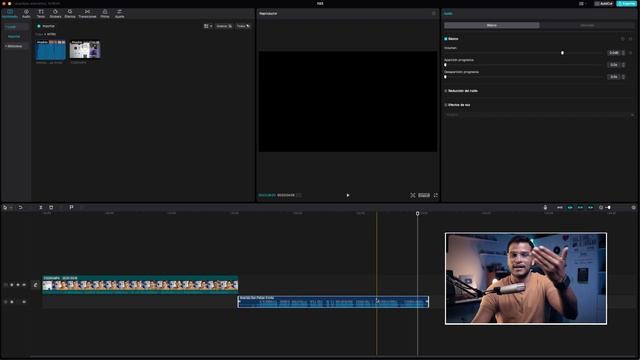
Task: Enable Reducción del ruido checkbox
Action: point(446,91)
